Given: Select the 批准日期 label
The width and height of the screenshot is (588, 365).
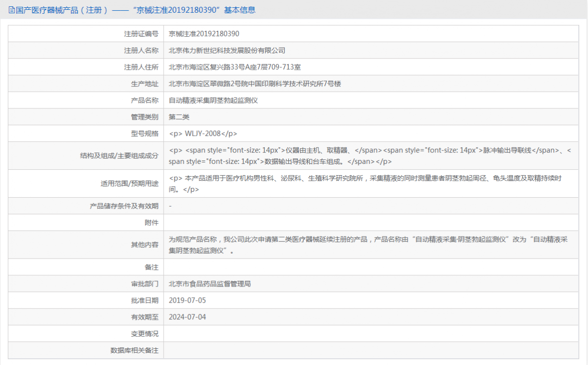Looking at the screenshot, I should click(145, 301).
